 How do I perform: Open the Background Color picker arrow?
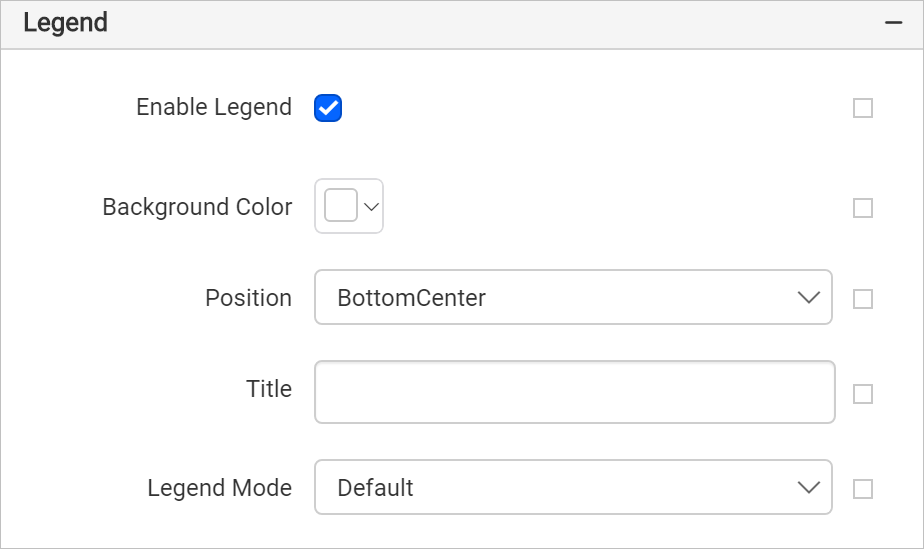coord(371,207)
